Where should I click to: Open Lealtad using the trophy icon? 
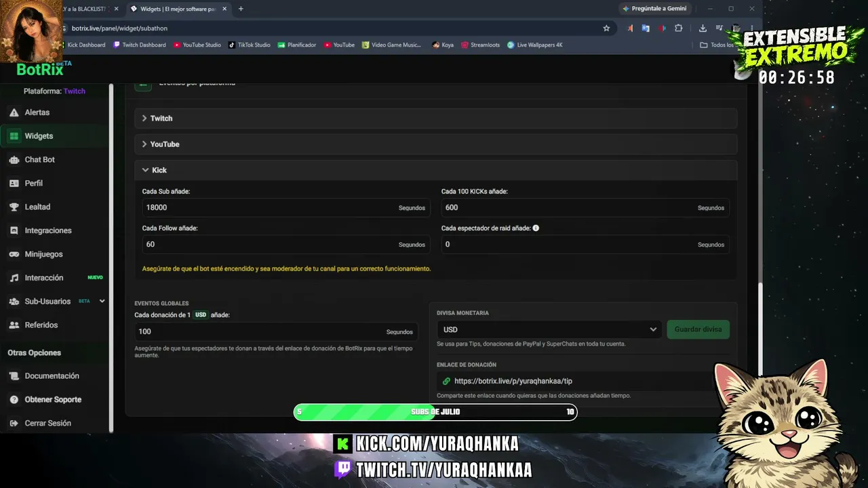coord(14,207)
